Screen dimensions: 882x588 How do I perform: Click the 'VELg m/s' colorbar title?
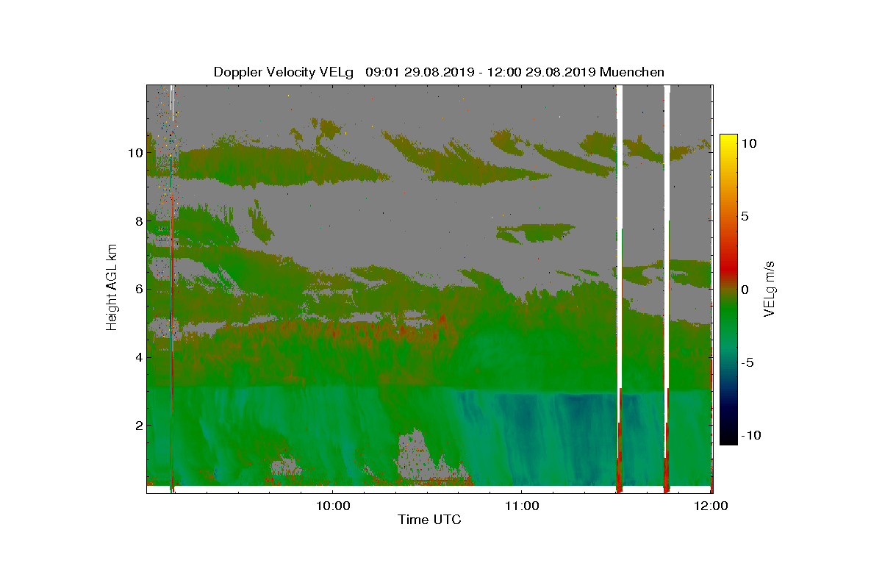(770, 289)
